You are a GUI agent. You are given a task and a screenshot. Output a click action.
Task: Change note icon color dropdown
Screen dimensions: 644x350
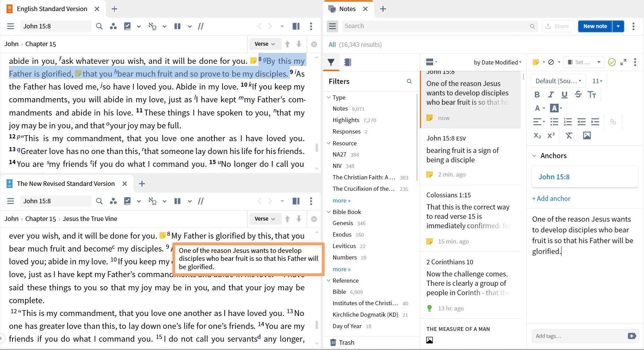tap(539, 62)
